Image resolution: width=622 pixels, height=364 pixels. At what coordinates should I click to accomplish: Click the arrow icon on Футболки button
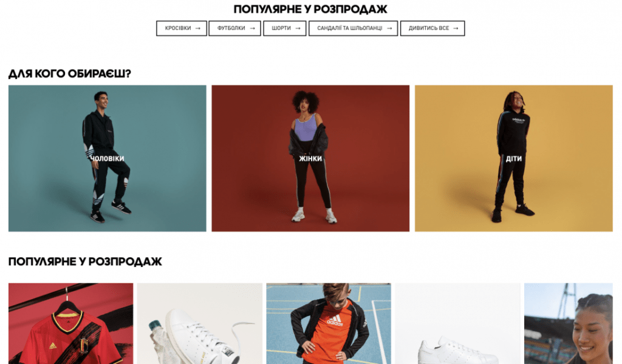click(252, 29)
